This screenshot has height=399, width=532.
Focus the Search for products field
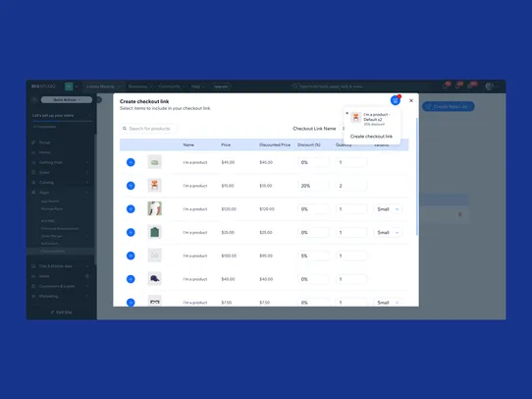click(x=148, y=129)
